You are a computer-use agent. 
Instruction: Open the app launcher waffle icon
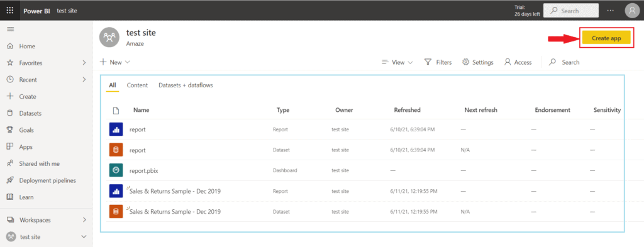(x=10, y=11)
